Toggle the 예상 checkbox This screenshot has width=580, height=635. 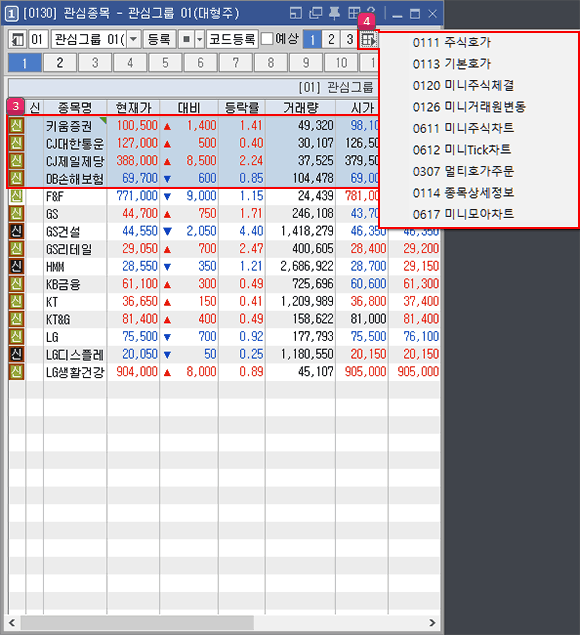pyautogui.click(x=267, y=39)
